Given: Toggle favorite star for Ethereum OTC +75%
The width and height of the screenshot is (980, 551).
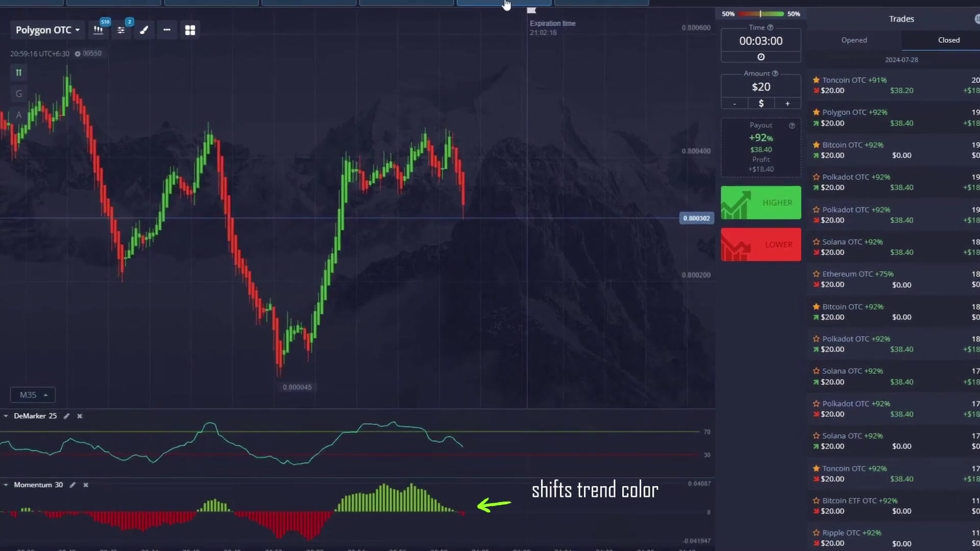Looking at the screenshot, I should pos(816,274).
